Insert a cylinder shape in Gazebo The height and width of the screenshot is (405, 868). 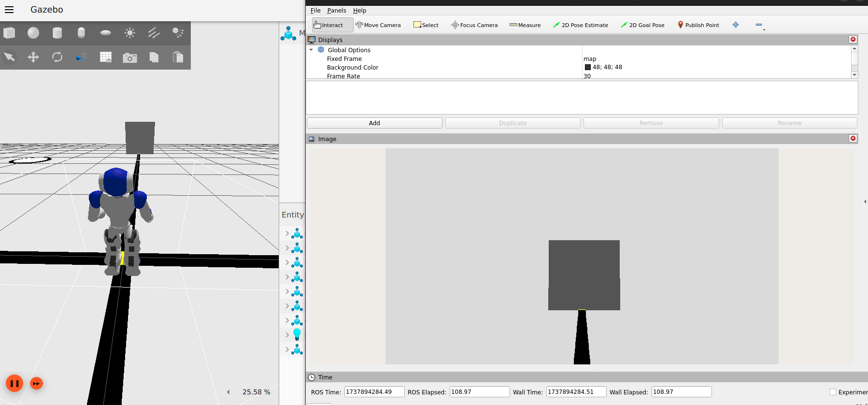57,33
